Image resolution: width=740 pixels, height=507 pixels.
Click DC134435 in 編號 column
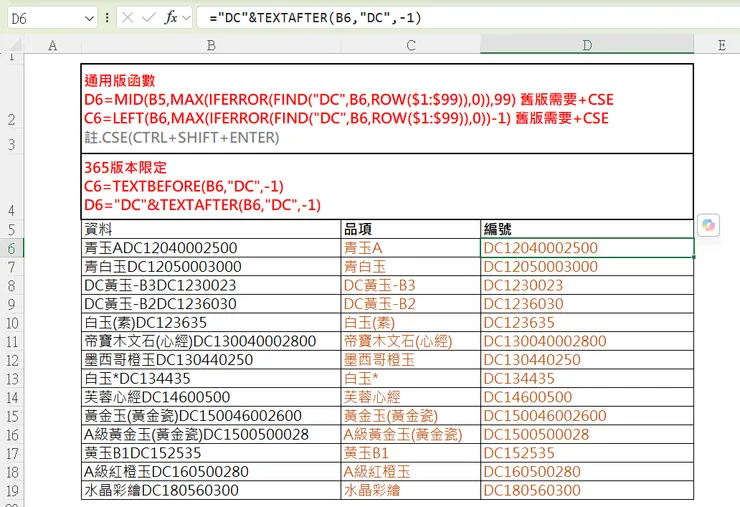point(587,379)
